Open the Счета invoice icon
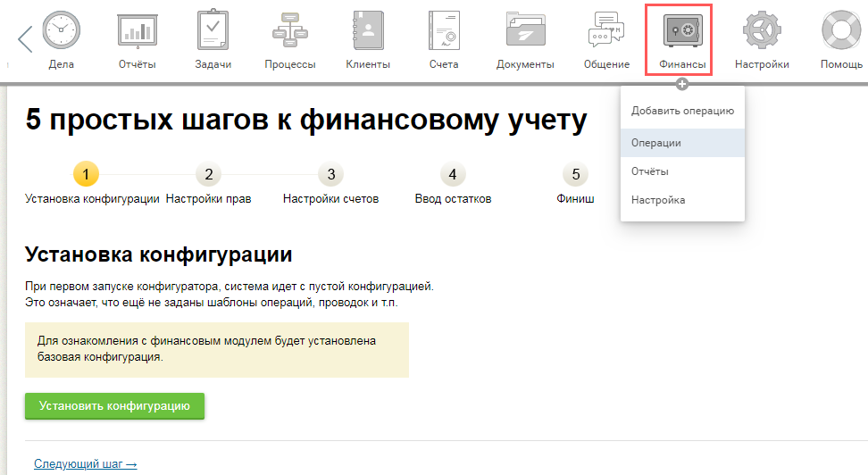The width and height of the screenshot is (868, 475). pos(444,30)
